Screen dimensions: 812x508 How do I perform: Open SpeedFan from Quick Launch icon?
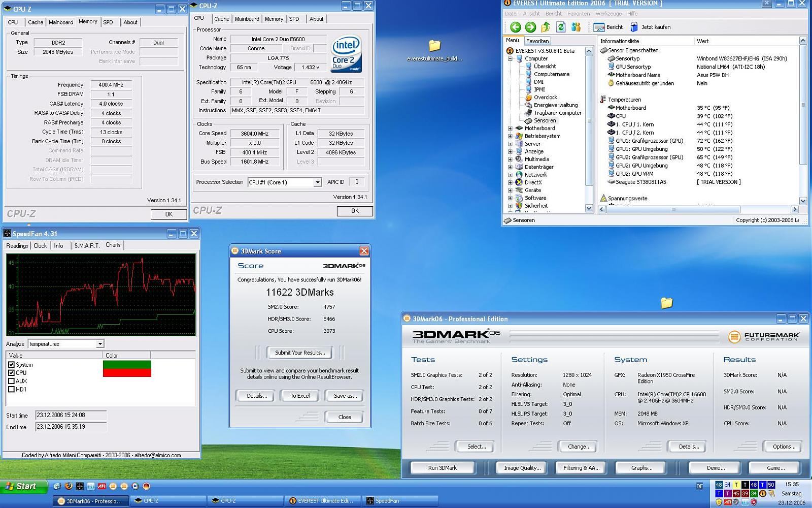click(80, 486)
